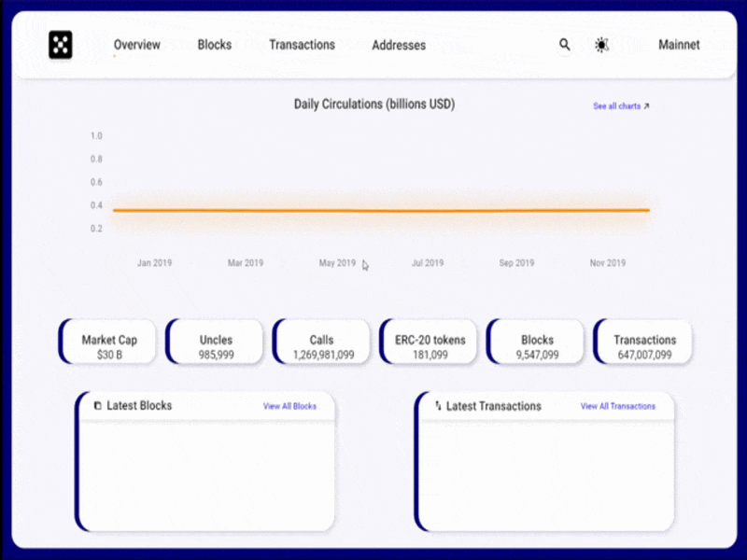Click the Latest Blocks cube icon

pyautogui.click(x=98, y=407)
